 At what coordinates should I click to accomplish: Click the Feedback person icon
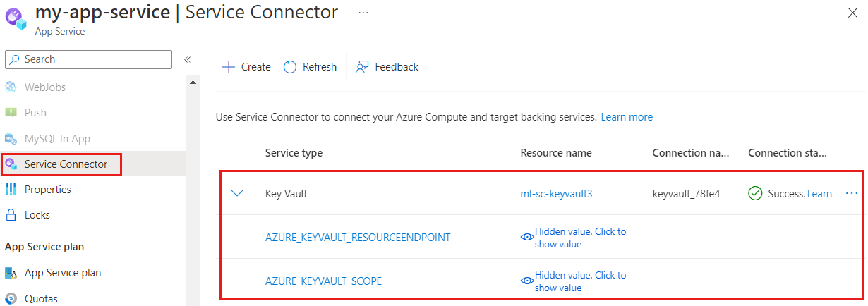(x=363, y=67)
